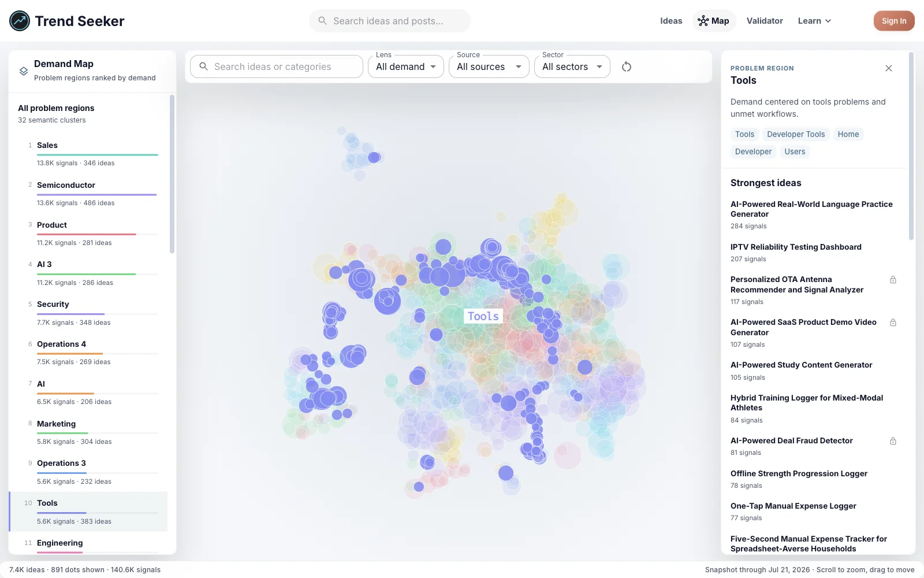Click lock icon beside Personalized OTA Antenna Recommender
Image resolution: width=924 pixels, height=578 pixels.
(893, 280)
